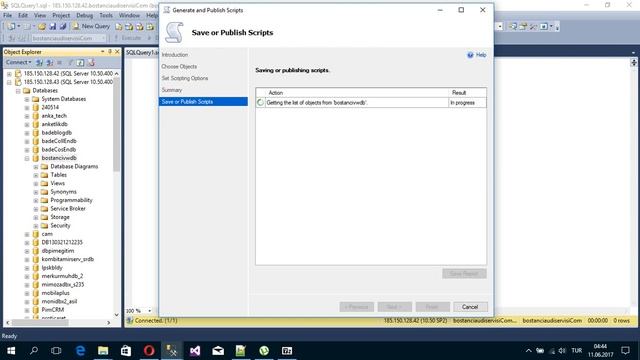
Task: Expand the Programmability folder node
Action: (x=36, y=200)
